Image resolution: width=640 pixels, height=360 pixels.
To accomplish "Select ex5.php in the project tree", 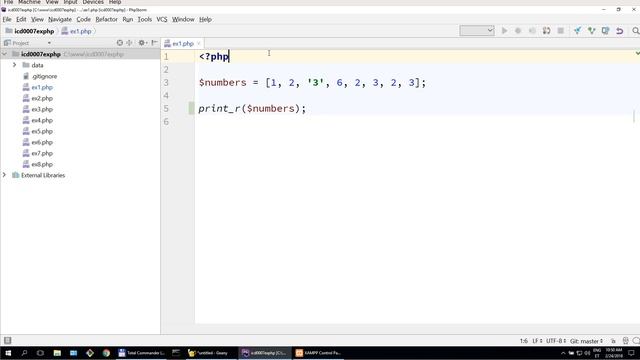I will (42, 131).
